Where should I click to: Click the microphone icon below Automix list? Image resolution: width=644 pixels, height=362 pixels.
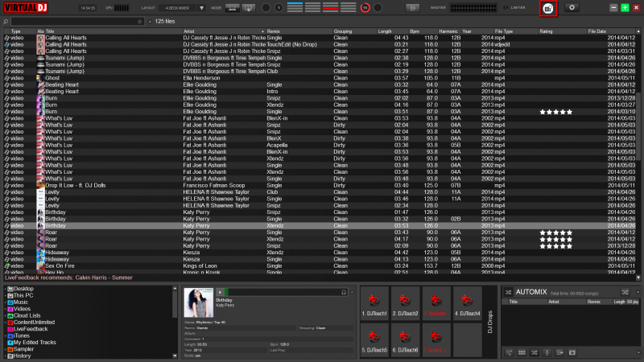coord(547,352)
